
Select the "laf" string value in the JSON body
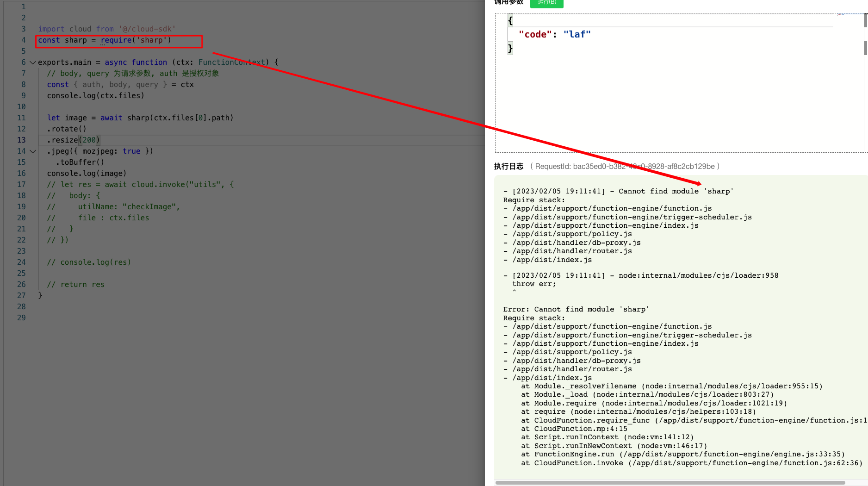(577, 34)
